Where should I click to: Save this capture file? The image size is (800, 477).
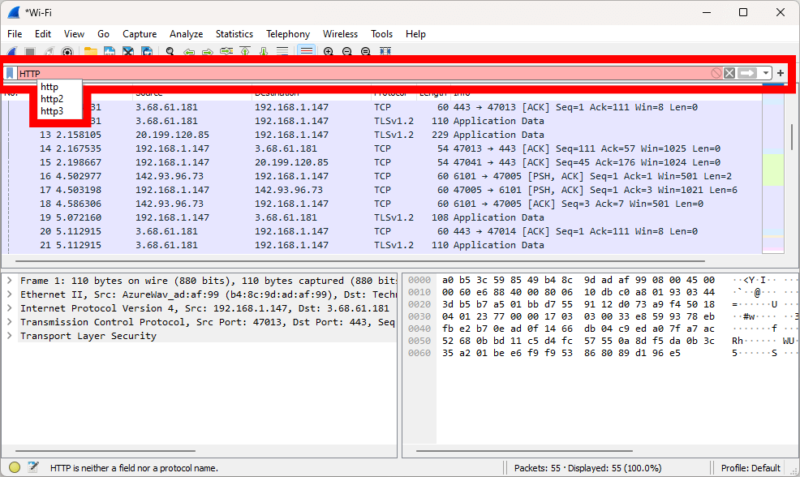coord(109,52)
